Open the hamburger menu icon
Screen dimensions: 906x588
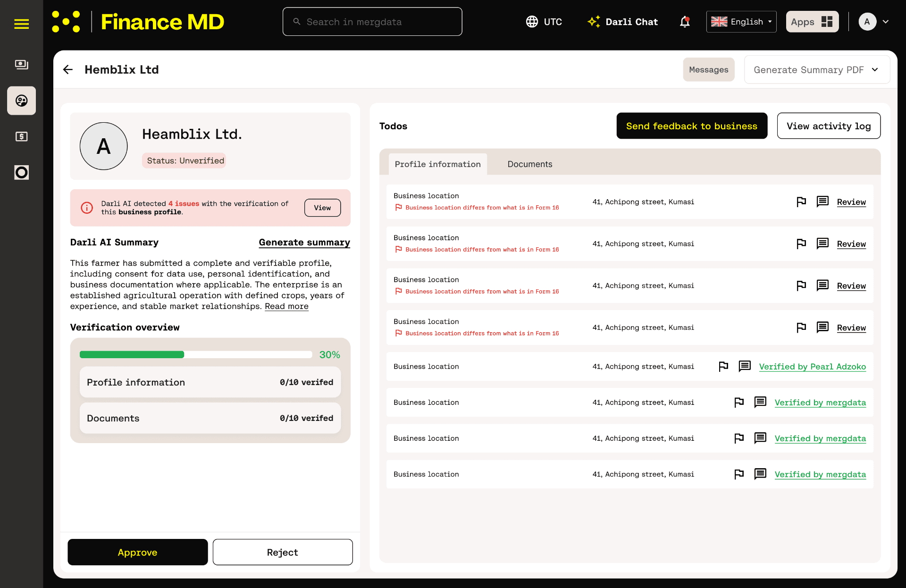click(21, 24)
